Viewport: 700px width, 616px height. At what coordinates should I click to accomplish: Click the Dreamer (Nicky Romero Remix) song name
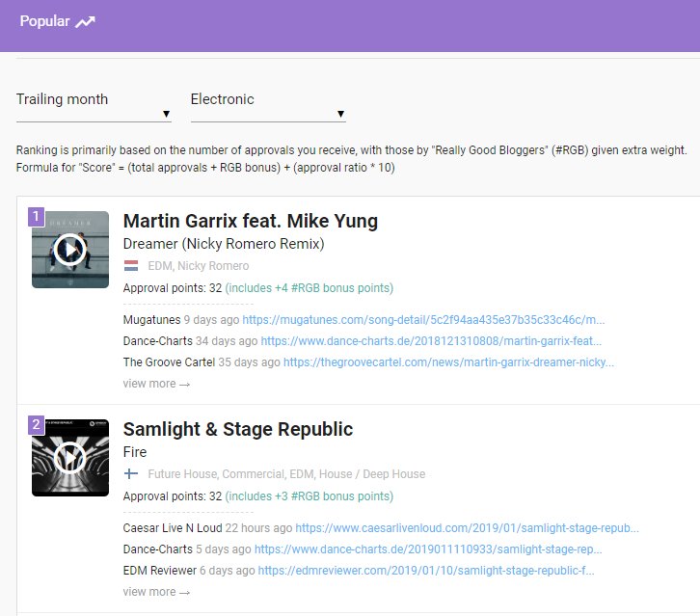coord(224,244)
